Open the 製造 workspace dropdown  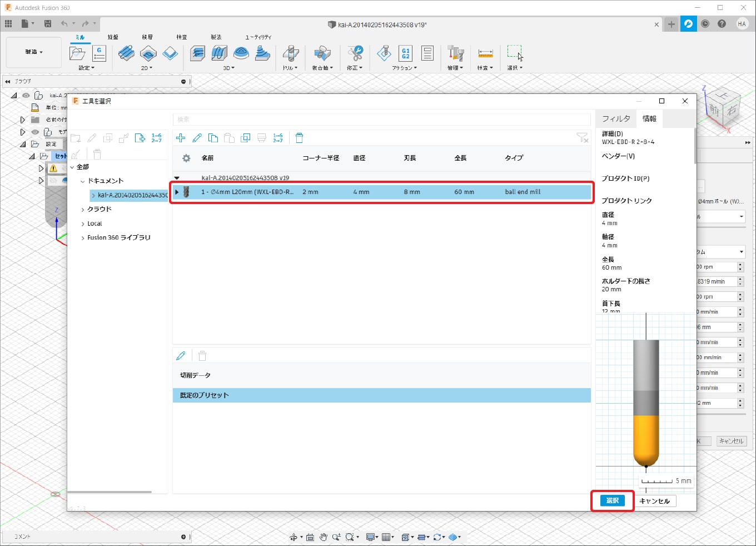point(33,52)
